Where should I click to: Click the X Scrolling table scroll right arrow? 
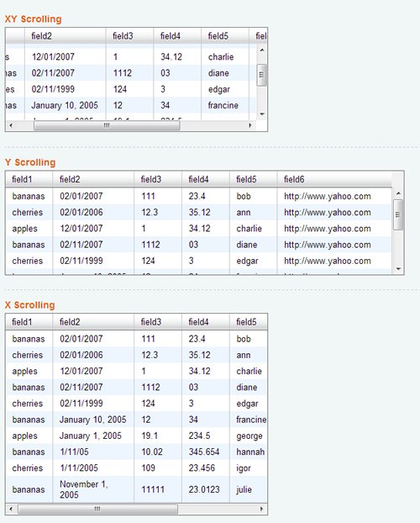click(262, 509)
